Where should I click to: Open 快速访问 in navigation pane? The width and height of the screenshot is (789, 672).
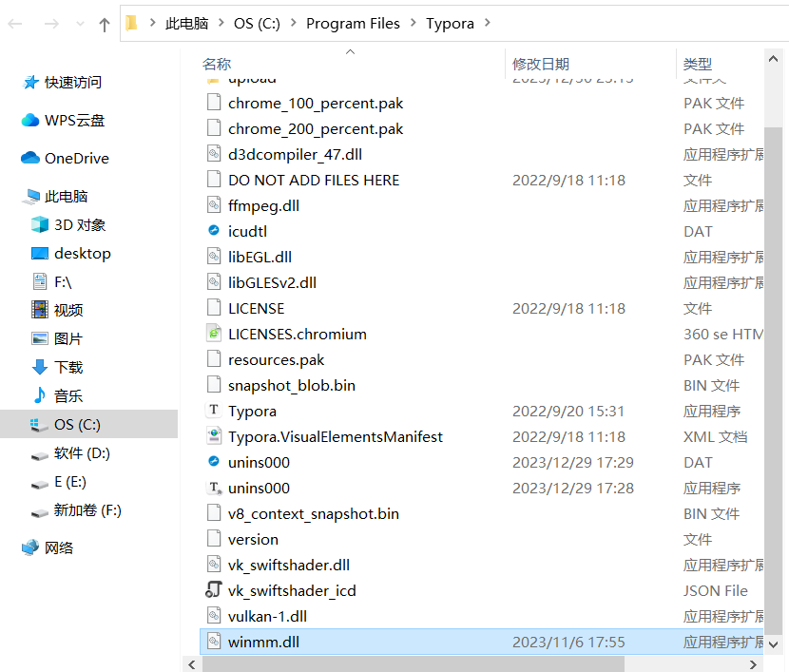[x=63, y=82]
